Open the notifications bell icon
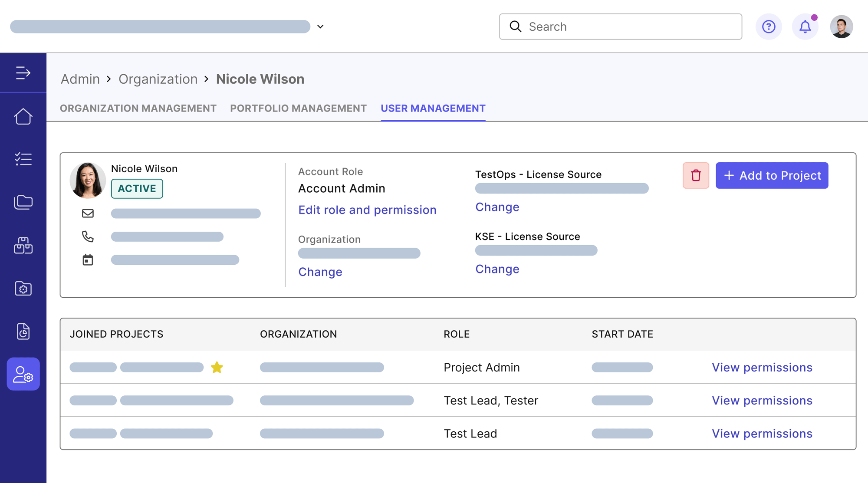The image size is (868, 483). (805, 26)
